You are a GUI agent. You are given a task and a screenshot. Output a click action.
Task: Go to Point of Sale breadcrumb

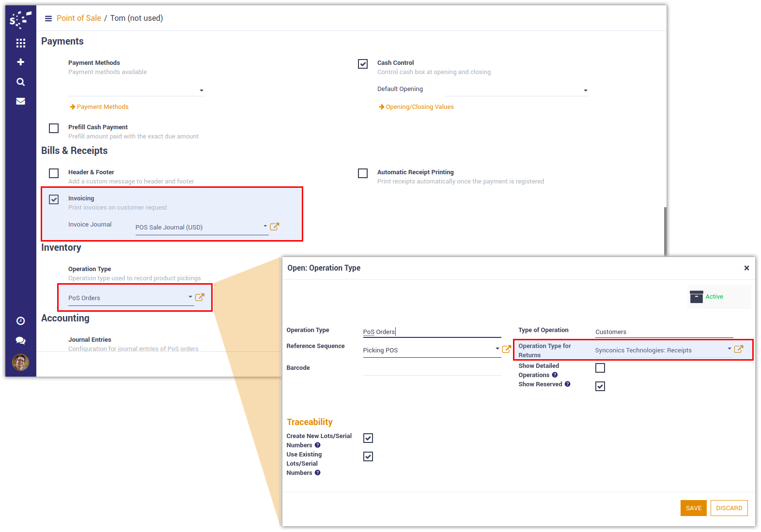tap(78, 18)
